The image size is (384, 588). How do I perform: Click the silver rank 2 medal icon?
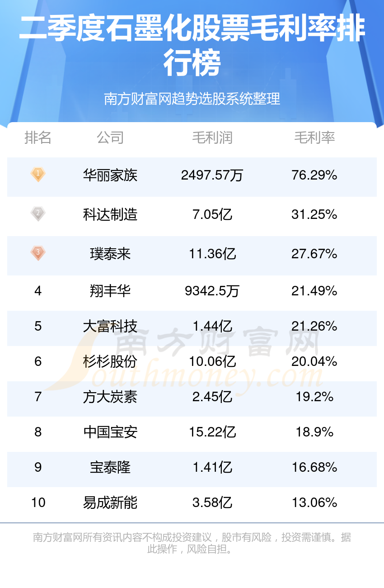point(38,213)
